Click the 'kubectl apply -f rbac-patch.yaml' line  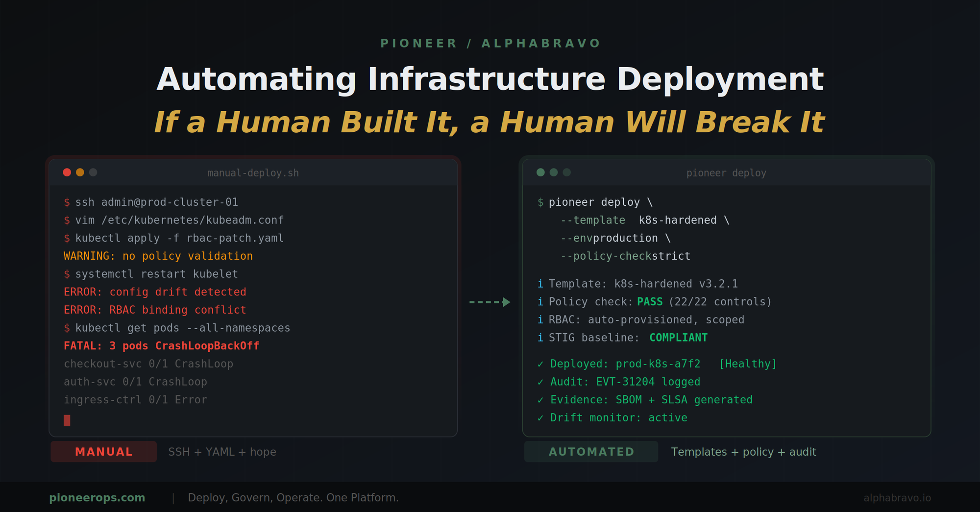coord(173,238)
